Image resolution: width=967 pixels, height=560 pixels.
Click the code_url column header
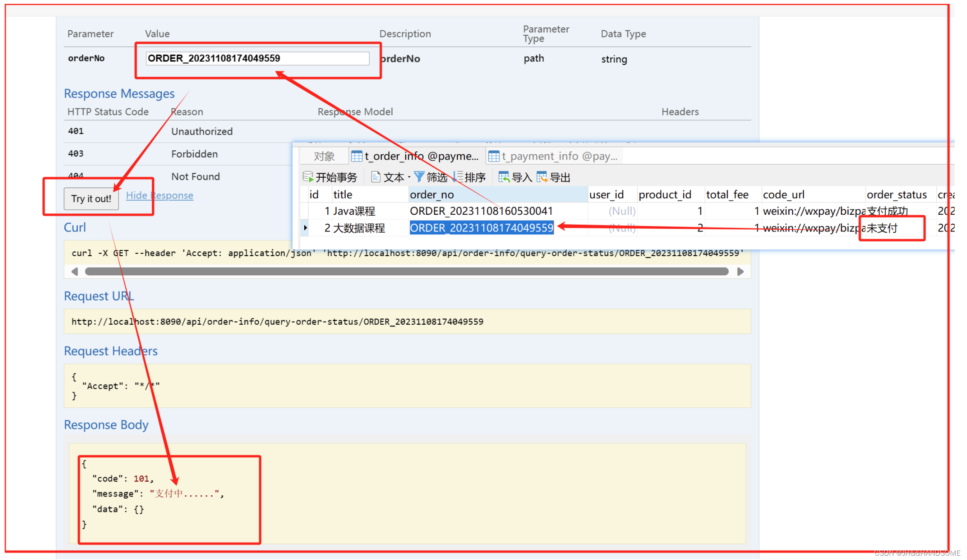coord(813,195)
